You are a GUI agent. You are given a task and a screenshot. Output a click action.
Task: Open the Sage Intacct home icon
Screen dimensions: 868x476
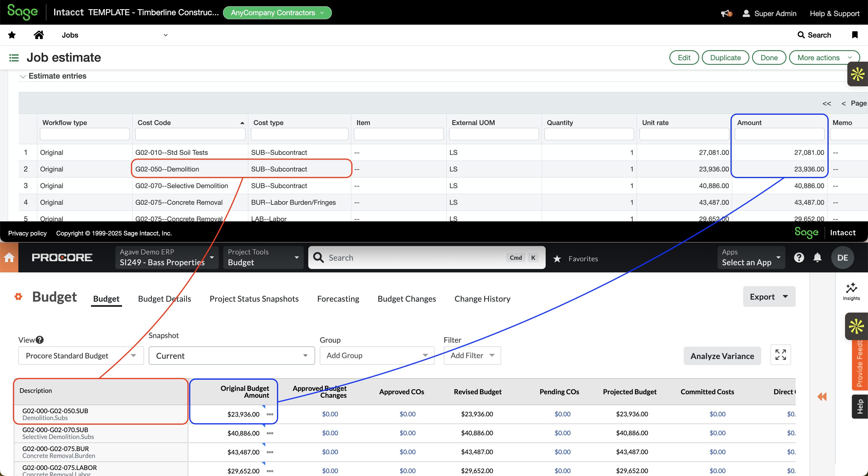pyautogui.click(x=38, y=35)
